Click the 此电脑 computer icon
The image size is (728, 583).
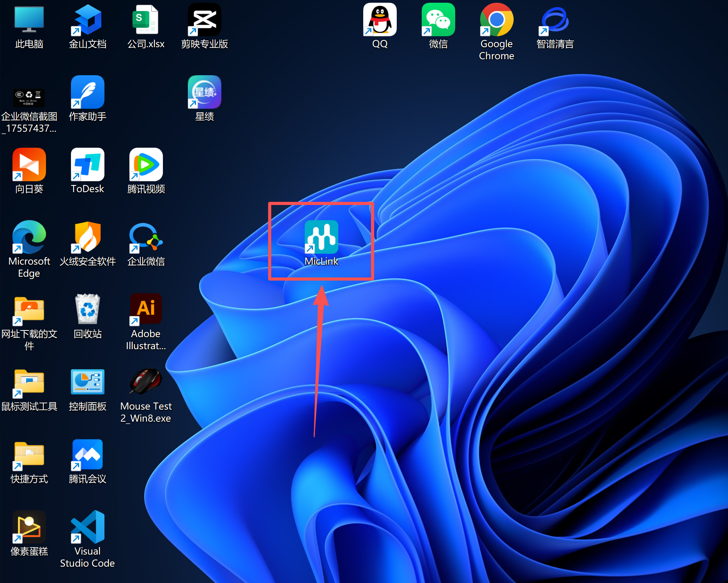coord(29,20)
